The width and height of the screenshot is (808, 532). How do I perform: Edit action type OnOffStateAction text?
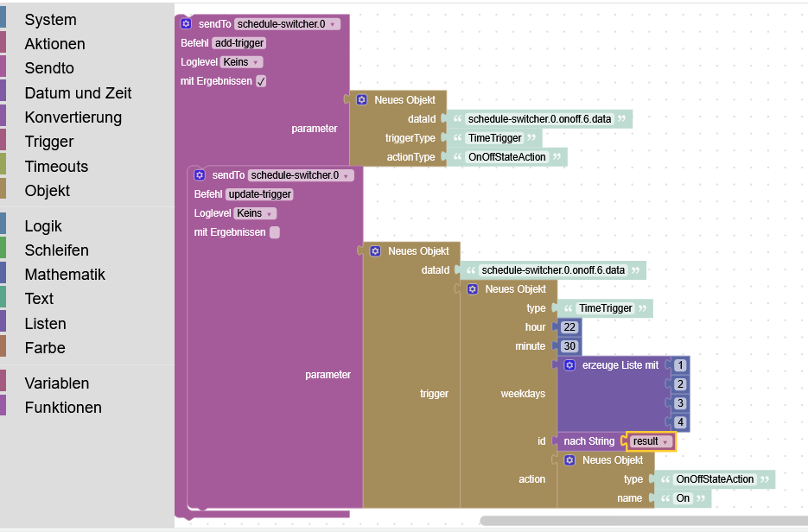pyautogui.click(x=715, y=479)
